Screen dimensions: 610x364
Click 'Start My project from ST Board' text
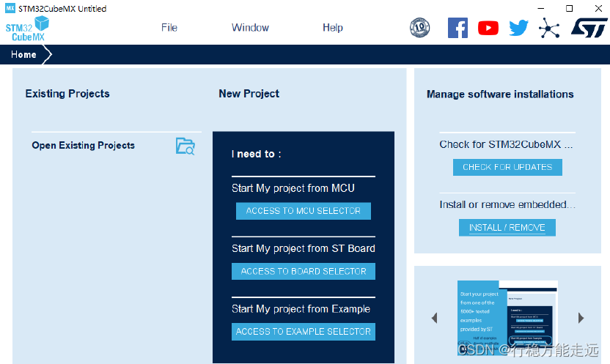click(303, 248)
